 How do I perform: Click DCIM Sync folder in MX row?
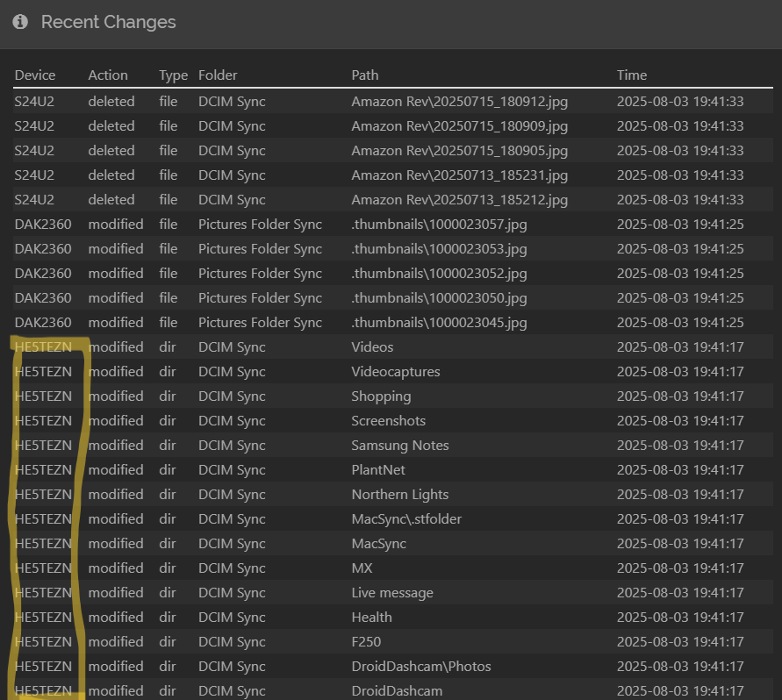[x=232, y=568]
